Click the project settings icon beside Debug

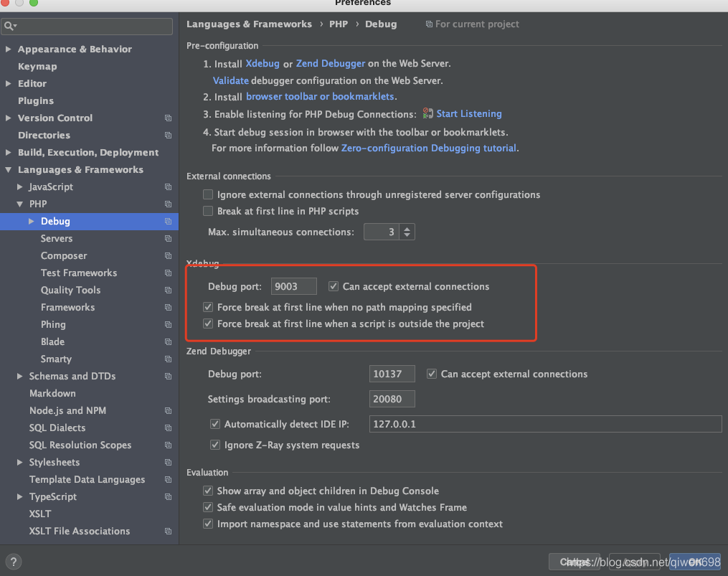click(167, 222)
